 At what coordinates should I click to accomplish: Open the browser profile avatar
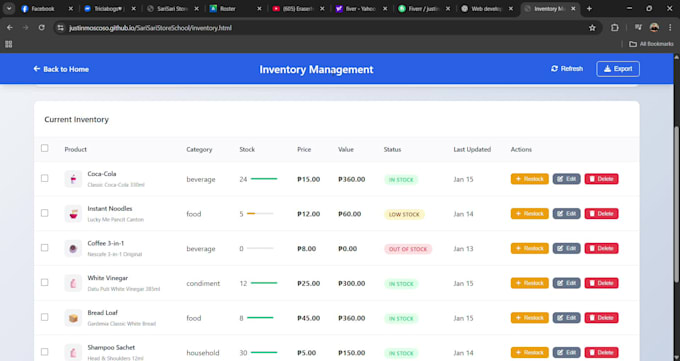tap(654, 28)
